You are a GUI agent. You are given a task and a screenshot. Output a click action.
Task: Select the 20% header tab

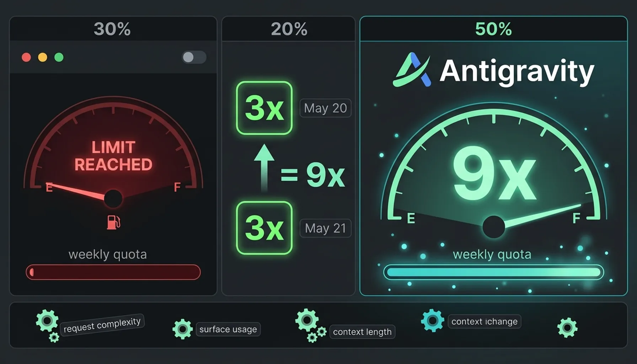pos(289,29)
